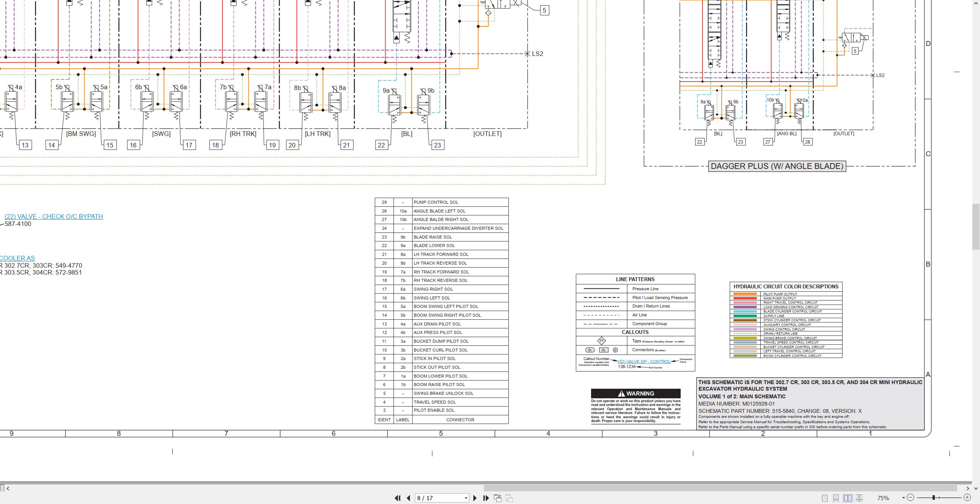Viewport: 980px width, 504px height.
Task: Click the 587-4100 part number
Action: coord(18,224)
